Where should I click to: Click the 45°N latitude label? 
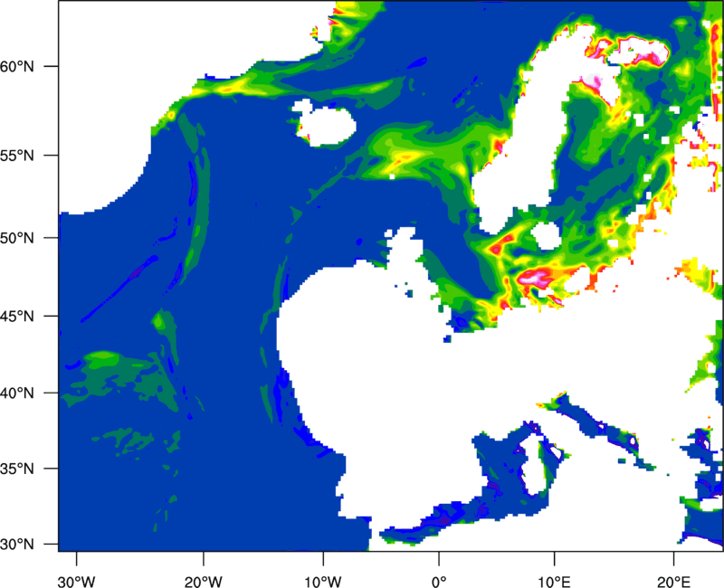pyautogui.click(x=17, y=316)
